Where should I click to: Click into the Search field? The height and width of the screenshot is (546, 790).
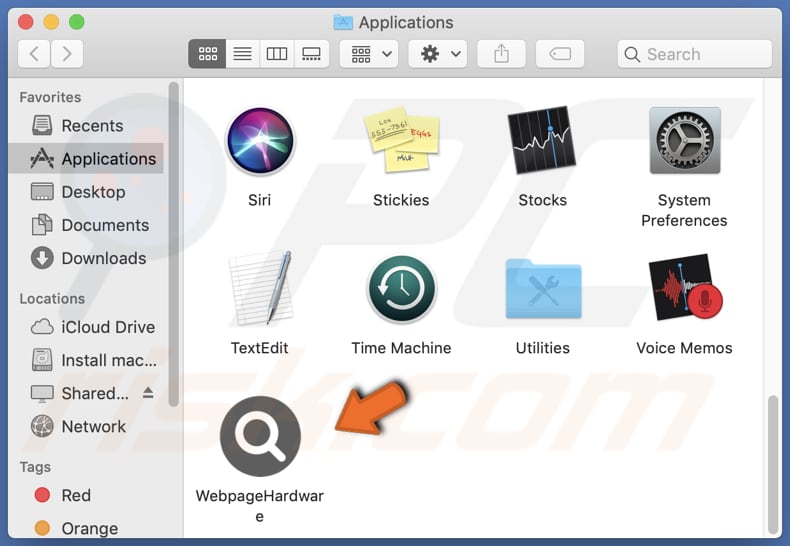click(694, 54)
